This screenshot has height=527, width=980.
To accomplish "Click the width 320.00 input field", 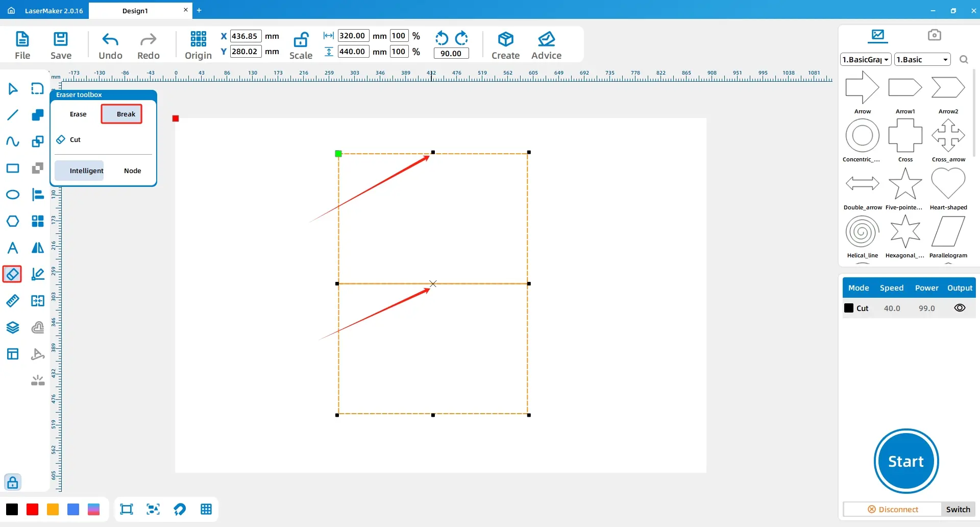I will pyautogui.click(x=353, y=36).
